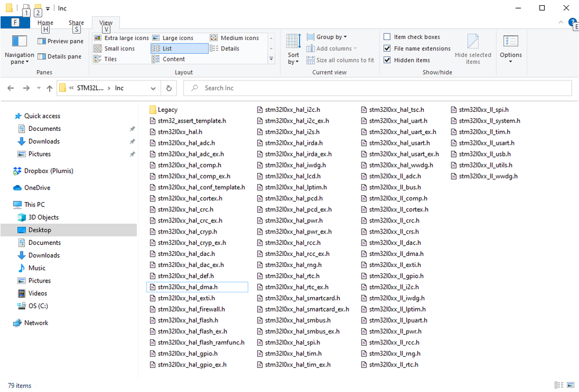The image size is (579, 392).
Task: Switch to Small icons layout
Action: [114, 48]
